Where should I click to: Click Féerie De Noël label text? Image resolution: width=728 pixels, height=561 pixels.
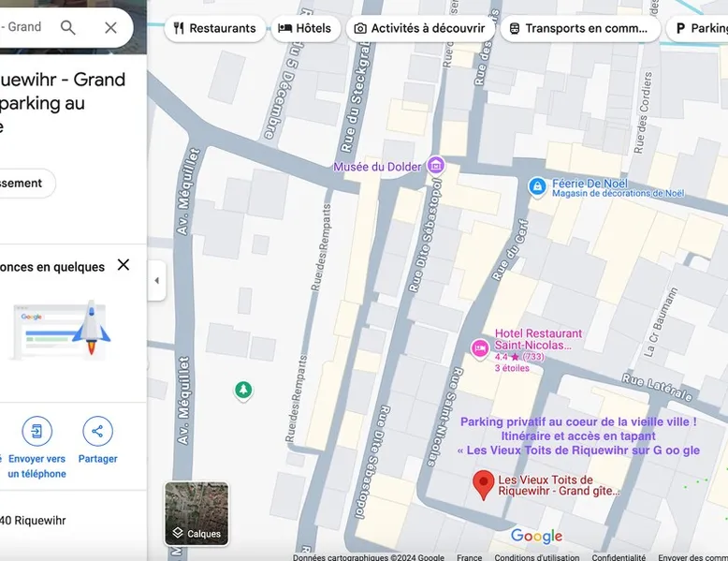(x=590, y=184)
